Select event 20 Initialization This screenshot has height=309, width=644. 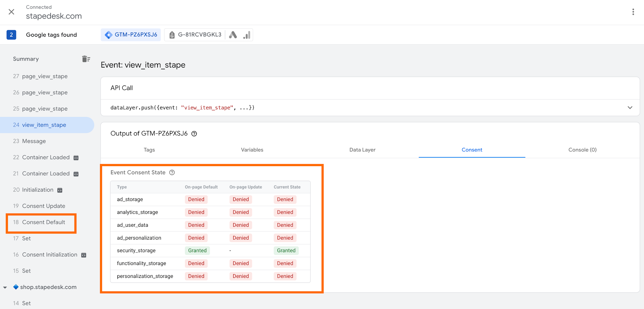33,190
